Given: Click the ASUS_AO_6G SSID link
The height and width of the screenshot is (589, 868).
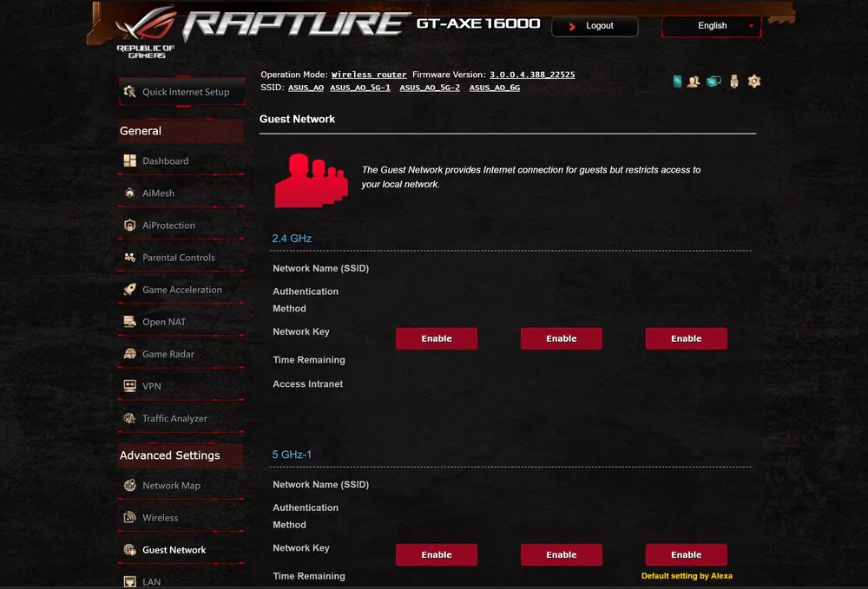Looking at the screenshot, I should point(495,88).
